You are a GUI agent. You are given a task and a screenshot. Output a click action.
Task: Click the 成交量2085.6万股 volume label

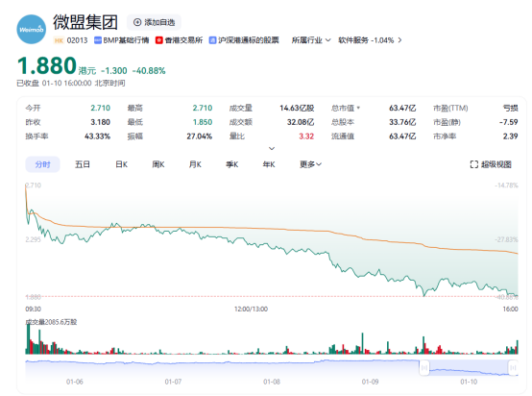click(51, 322)
